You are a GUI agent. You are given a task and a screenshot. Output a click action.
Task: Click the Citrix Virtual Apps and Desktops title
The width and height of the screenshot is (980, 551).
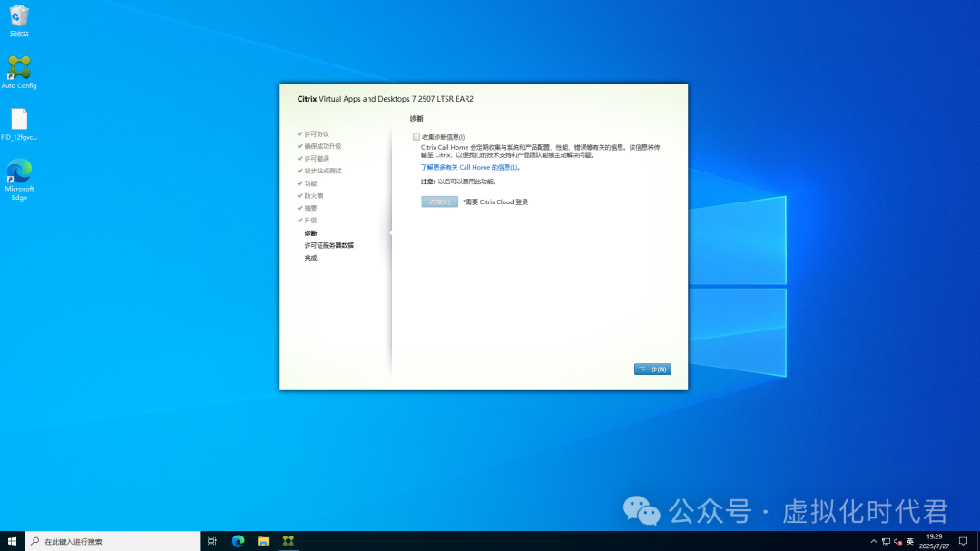coord(386,99)
